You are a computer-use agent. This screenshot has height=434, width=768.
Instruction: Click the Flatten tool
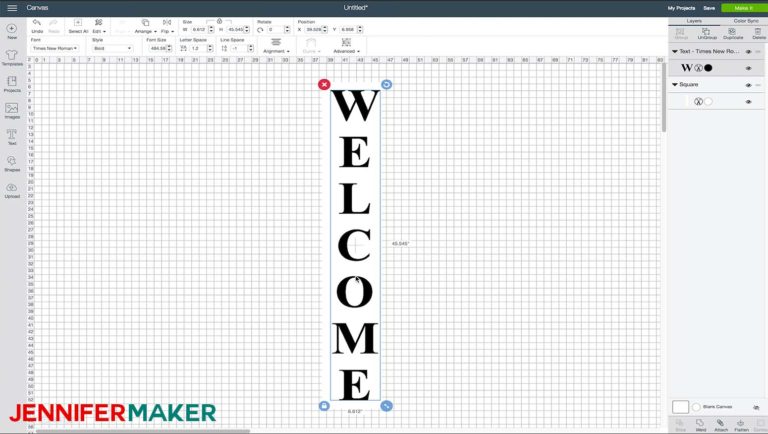tap(741, 425)
